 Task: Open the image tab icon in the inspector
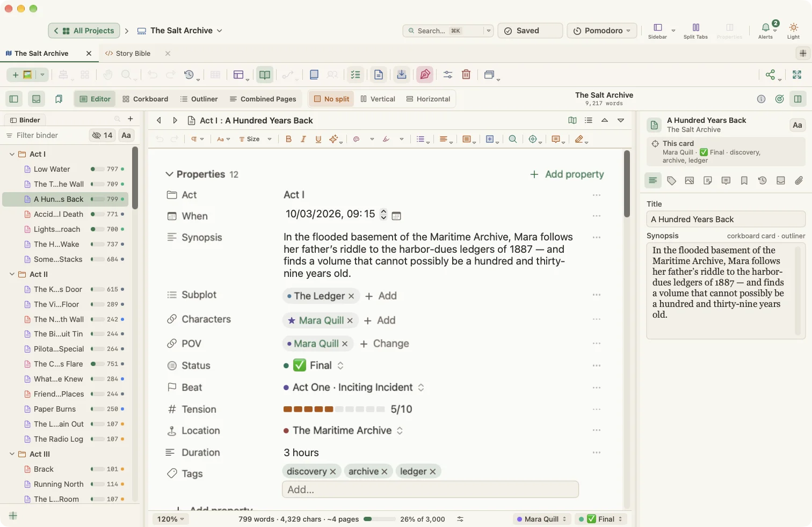click(690, 181)
